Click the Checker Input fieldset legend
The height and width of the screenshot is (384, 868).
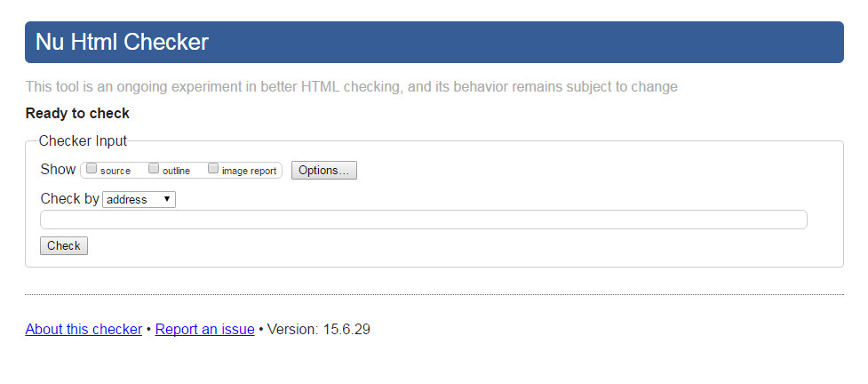(83, 140)
